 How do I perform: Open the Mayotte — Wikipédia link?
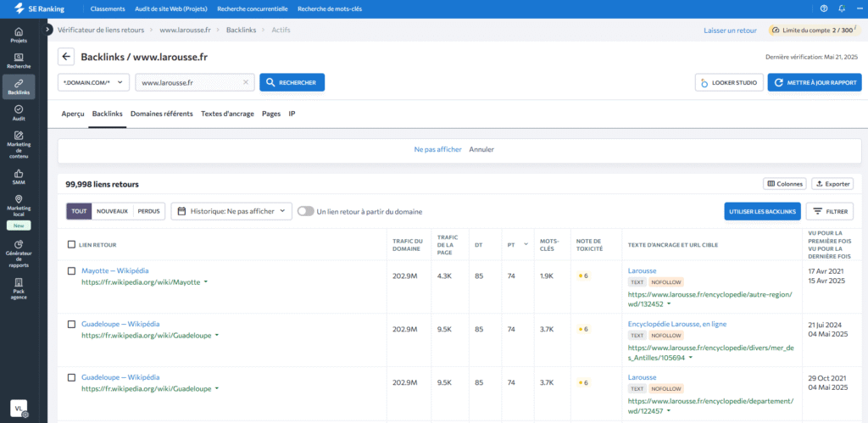point(115,270)
